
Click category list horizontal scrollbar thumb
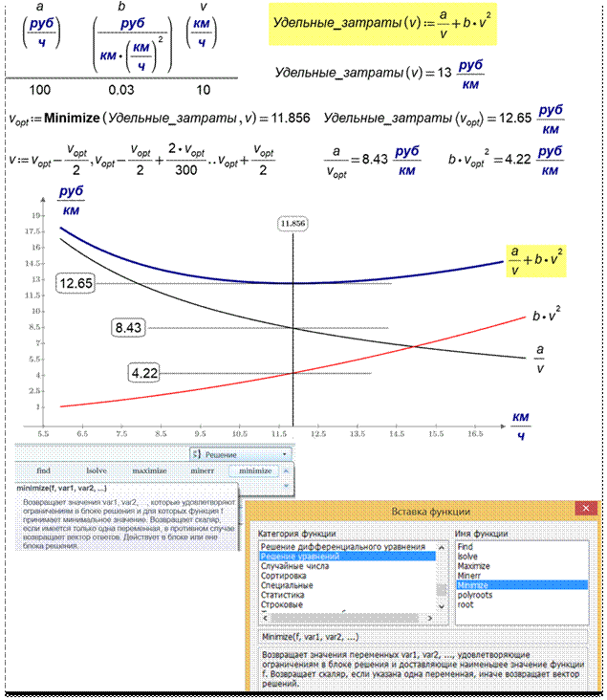click(344, 619)
